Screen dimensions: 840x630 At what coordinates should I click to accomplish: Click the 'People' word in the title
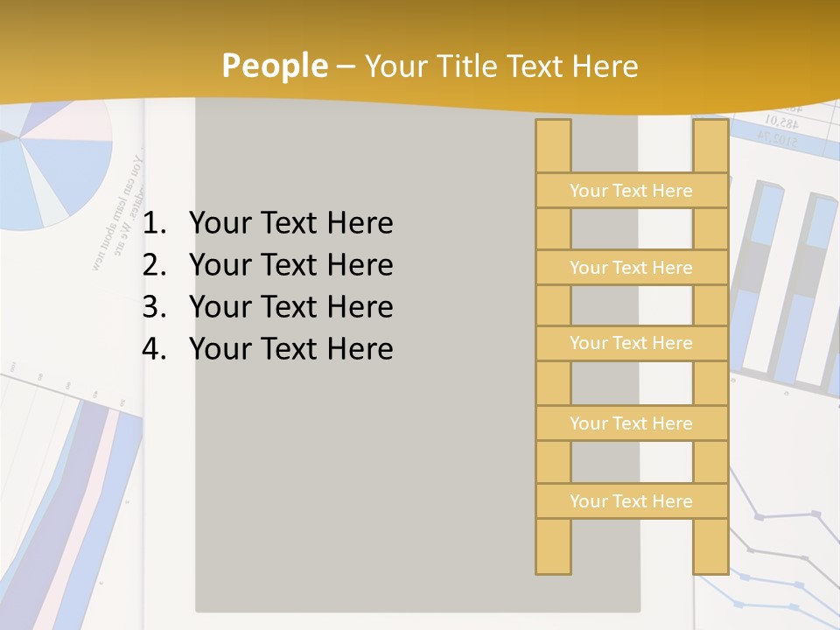pos(275,66)
